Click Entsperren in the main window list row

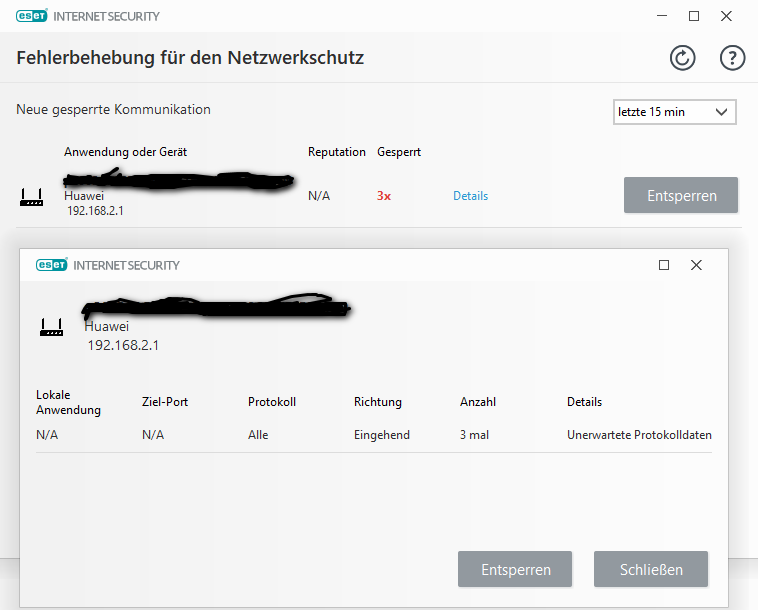click(681, 195)
